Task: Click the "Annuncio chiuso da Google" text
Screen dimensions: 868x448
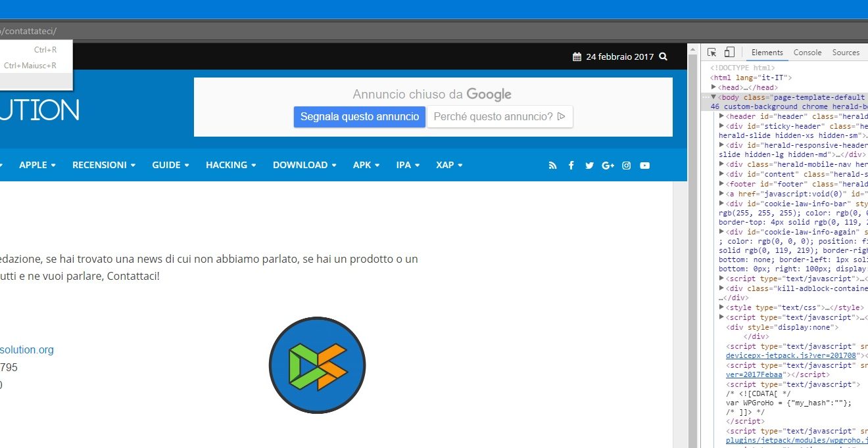Action: click(x=432, y=95)
